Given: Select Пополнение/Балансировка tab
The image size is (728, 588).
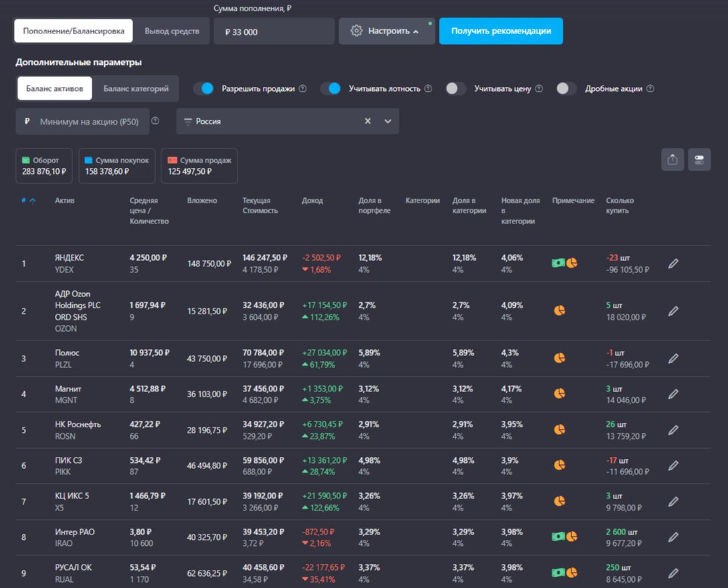Looking at the screenshot, I should [x=74, y=31].
